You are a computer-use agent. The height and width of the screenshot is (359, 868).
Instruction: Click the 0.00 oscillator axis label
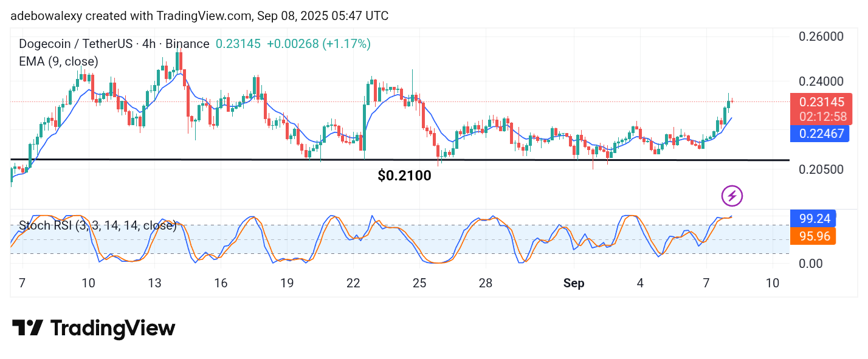[811, 264]
